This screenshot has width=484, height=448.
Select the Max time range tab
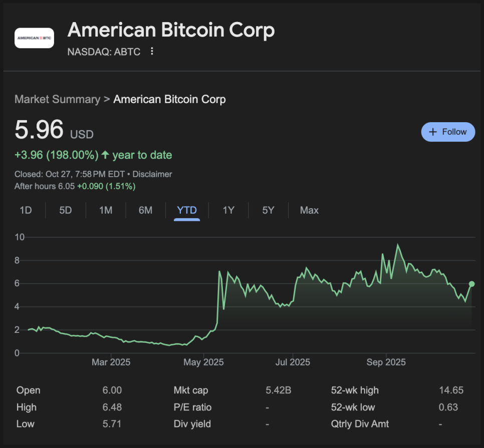[x=309, y=210]
